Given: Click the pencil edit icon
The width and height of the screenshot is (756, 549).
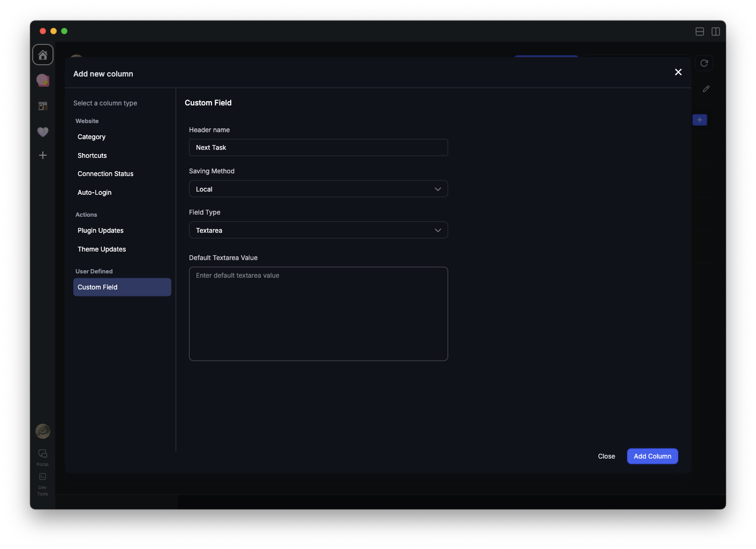Looking at the screenshot, I should pyautogui.click(x=706, y=89).
